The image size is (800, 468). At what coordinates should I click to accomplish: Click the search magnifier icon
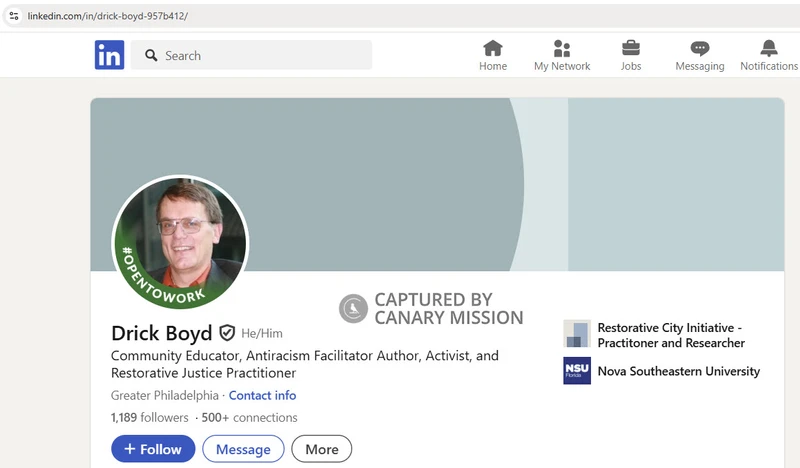click(x=151, y=55)
